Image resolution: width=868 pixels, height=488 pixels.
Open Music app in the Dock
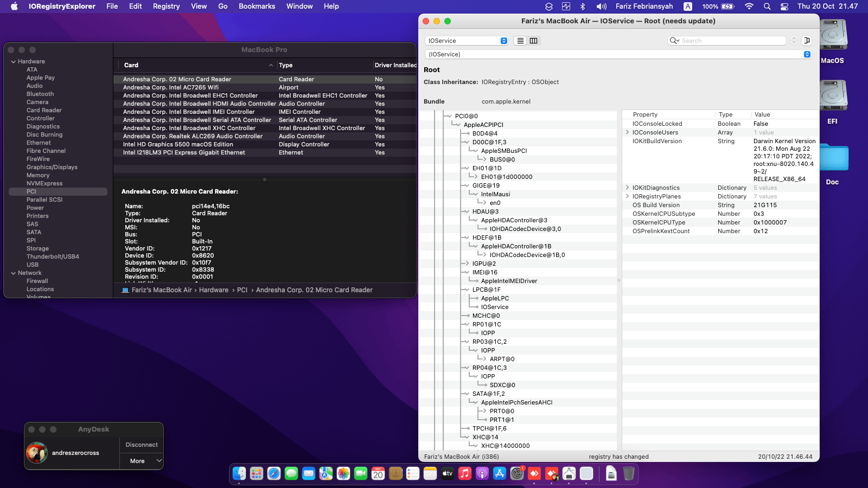[x=465, y=474]
